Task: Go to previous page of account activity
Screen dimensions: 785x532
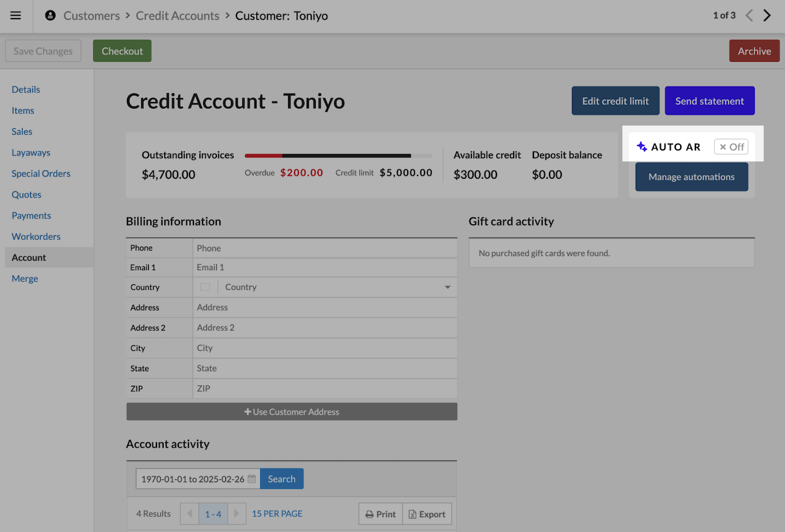Action: click(x=190, y=514)
